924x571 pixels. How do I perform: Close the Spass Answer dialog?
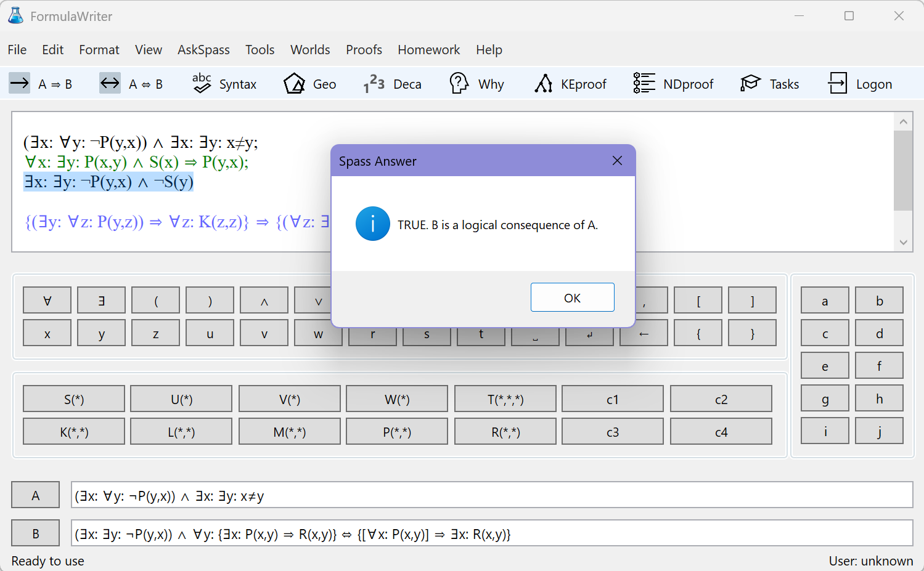[617, 161]
